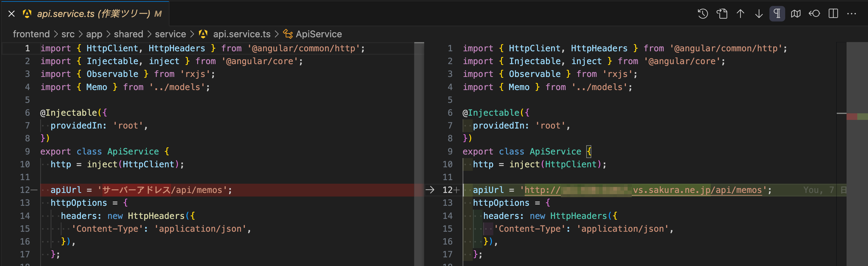Open More Actions ellipsis menu
868x266 pixels.
tap(852, 14)
